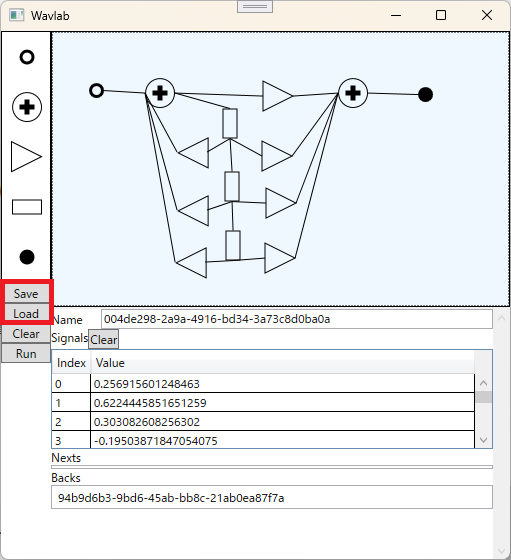The image size is (511, 560).
Task: Run the signal flow simulation
Action: (x=26, y=354)
